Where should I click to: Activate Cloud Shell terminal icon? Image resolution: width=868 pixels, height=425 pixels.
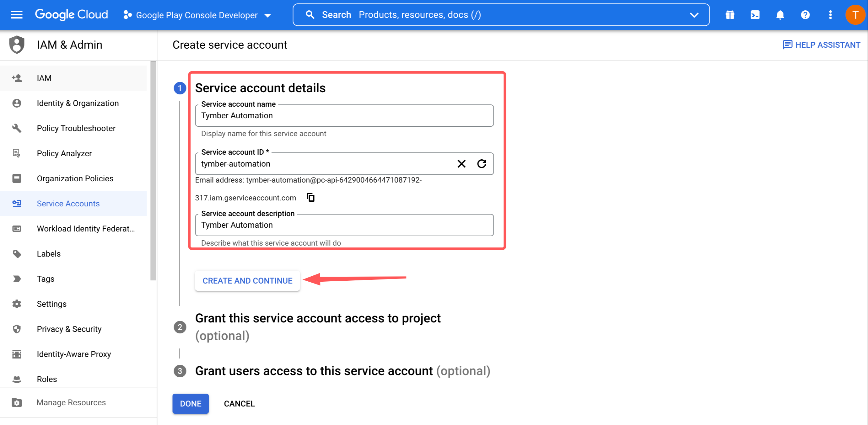click(x=755, y=15)
